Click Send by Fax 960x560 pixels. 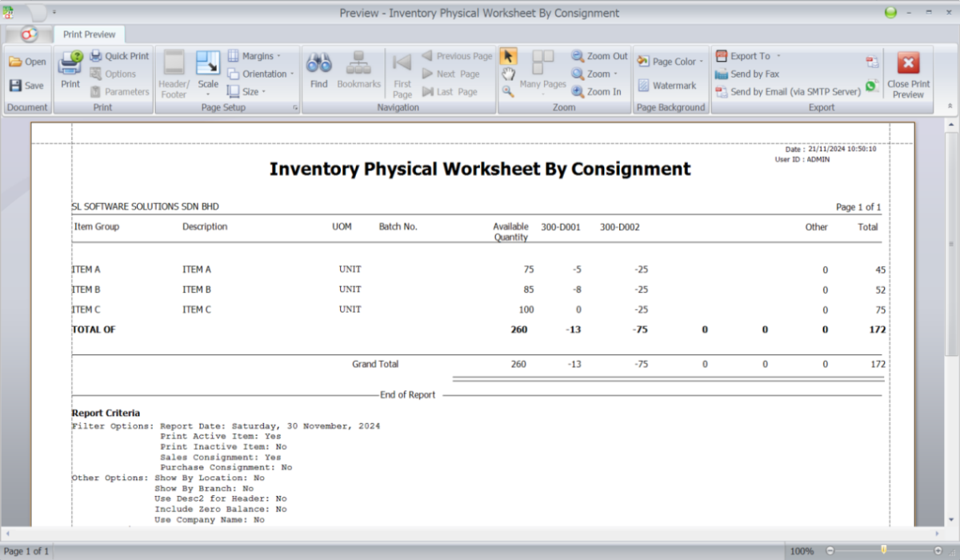[747, 74]
